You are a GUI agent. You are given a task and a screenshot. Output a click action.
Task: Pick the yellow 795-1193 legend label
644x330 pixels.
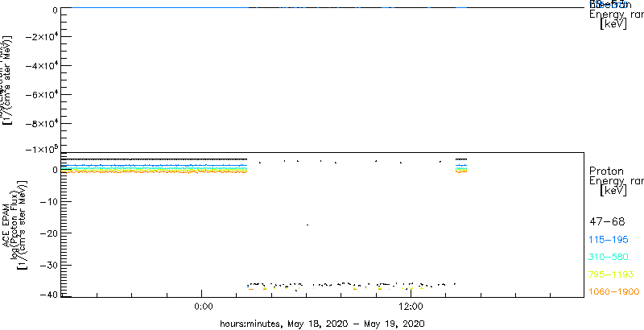[x=612, y=274]
